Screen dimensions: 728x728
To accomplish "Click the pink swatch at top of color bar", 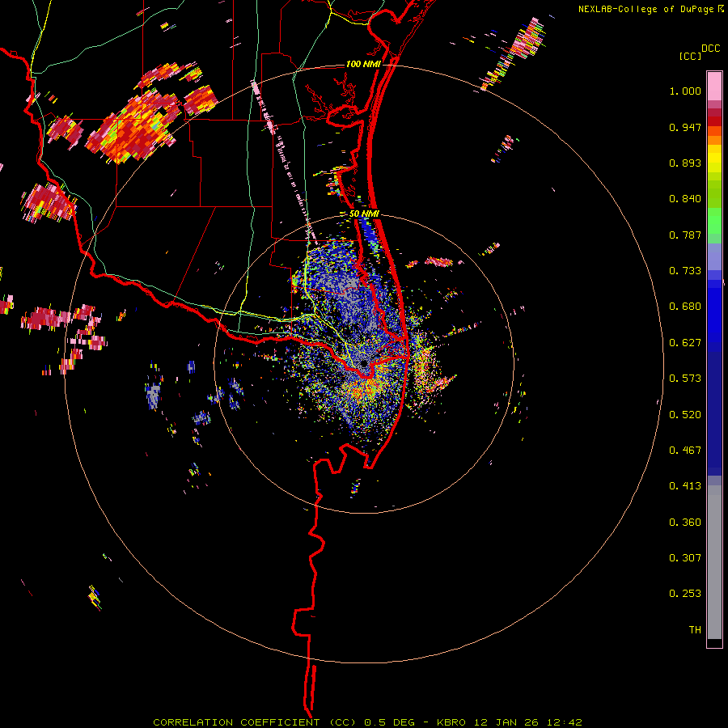I will 714,86.
